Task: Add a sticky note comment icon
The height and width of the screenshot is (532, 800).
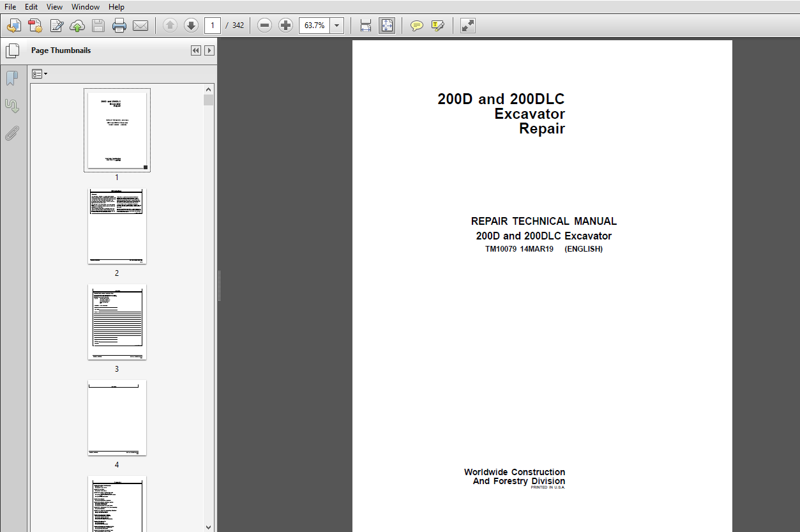Action: coord(416,26)
